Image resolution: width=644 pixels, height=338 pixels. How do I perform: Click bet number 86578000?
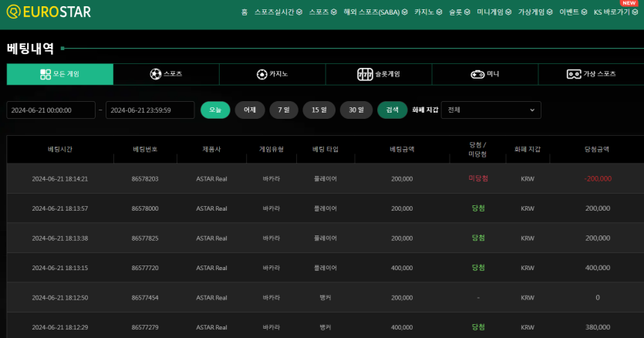(x=145, y=208)
